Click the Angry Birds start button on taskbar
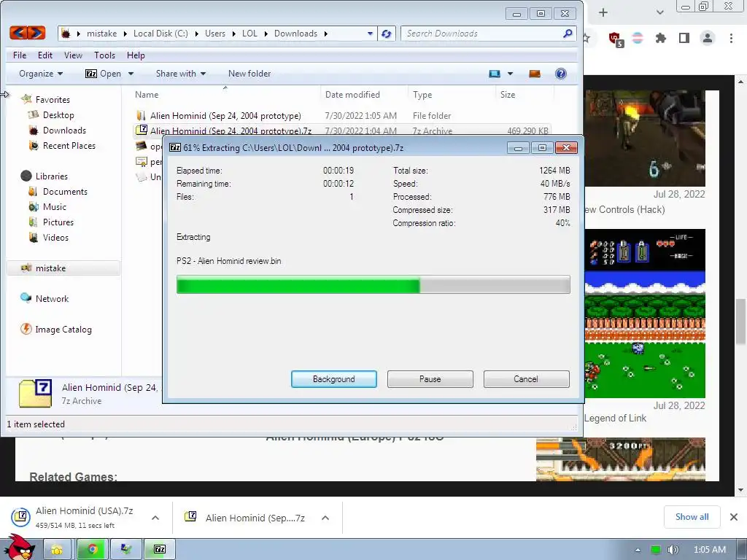 (19, 548)
